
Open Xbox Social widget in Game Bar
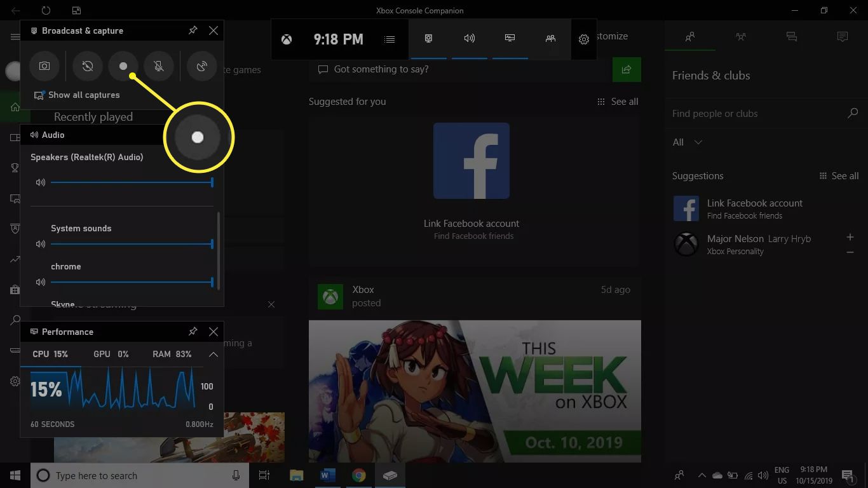click(550, 39)
